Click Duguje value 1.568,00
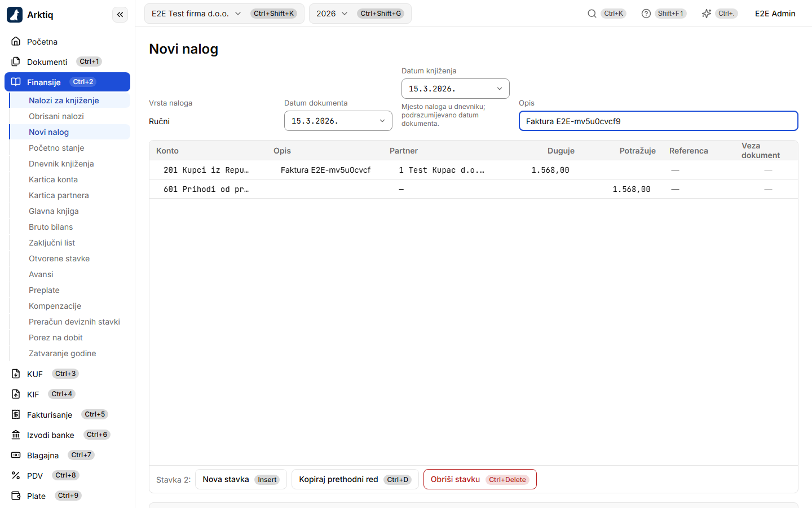The height and width of the screenshot is (508, 812). coord(550,170)
